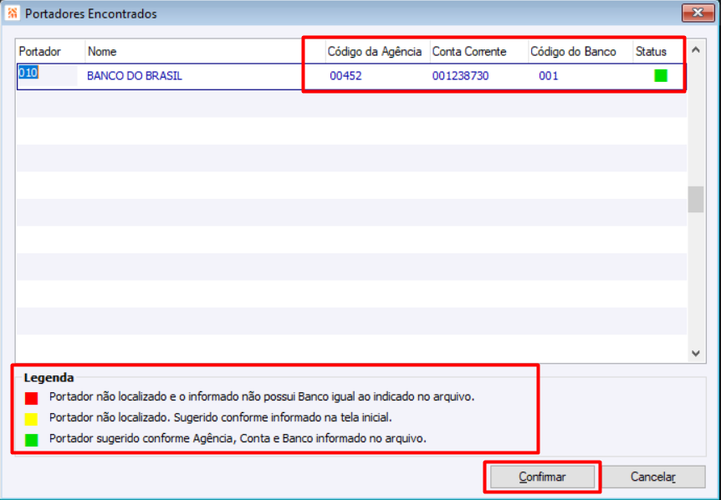Select the BANCO DO BRASIL name cell
The width and height of the screenshot is (721, 500).
point(134,76)
